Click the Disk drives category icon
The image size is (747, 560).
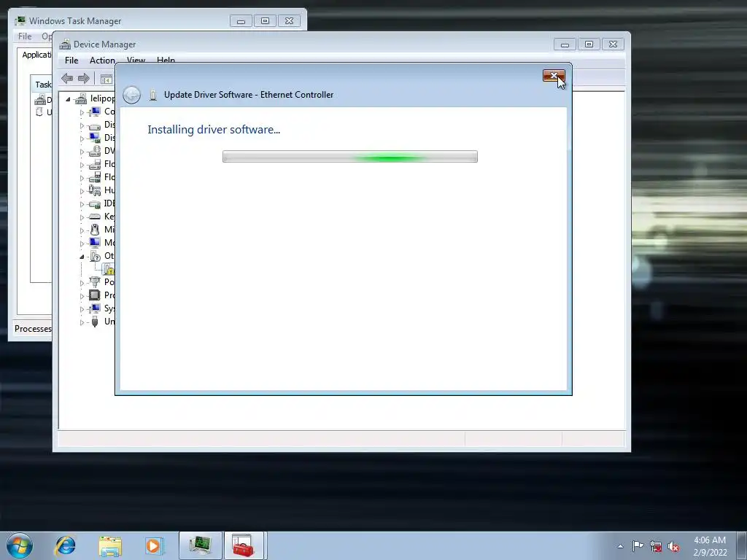point(96,125)
